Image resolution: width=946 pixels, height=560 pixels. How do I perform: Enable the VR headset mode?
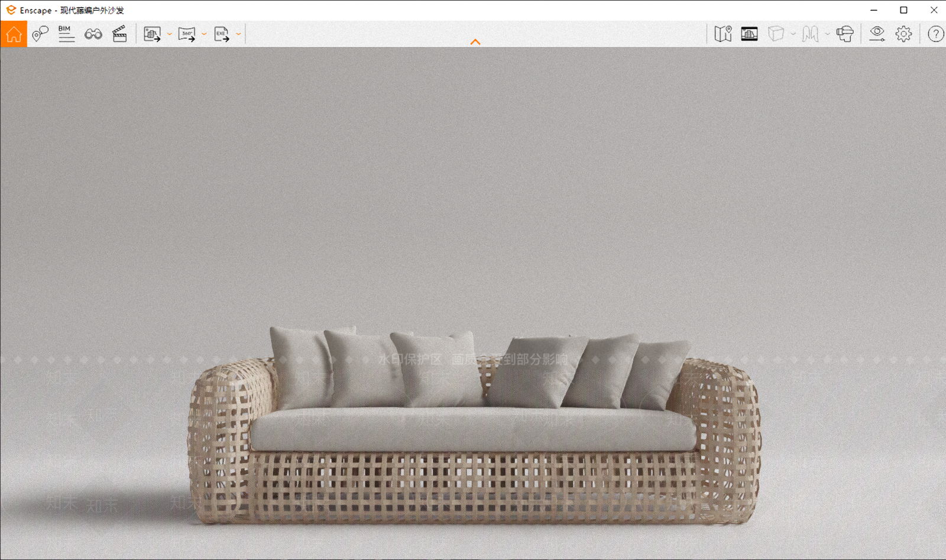click(x=845, y=34)
